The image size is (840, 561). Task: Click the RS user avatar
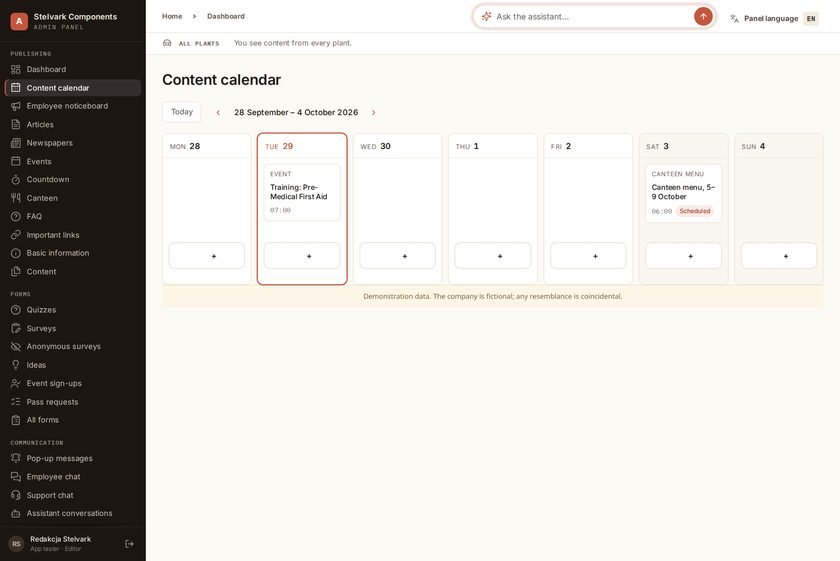17,544
